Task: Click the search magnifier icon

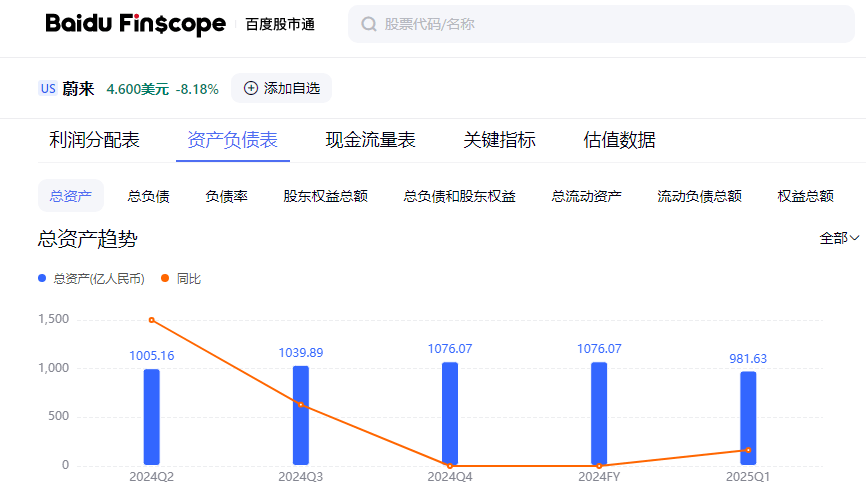Action: [x=369, y=24]
